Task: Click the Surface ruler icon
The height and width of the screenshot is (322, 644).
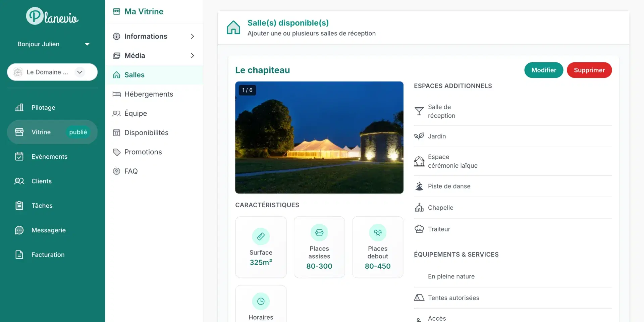Action: tap(261, 236)
